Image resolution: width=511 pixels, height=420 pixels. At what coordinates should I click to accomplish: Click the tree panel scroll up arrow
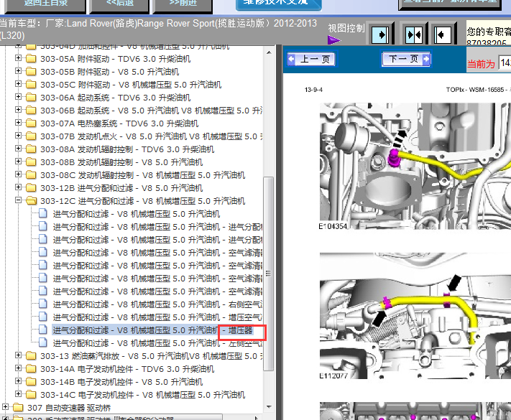[x=269, y=52]
